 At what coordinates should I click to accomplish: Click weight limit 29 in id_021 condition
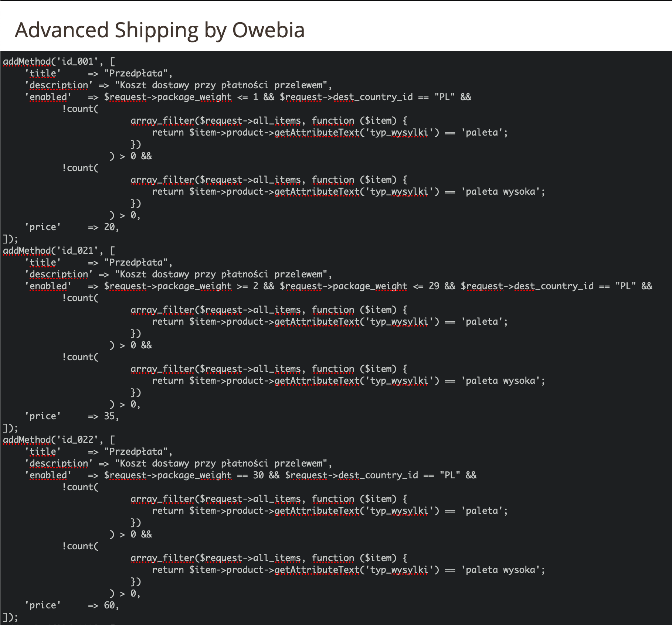434,286
